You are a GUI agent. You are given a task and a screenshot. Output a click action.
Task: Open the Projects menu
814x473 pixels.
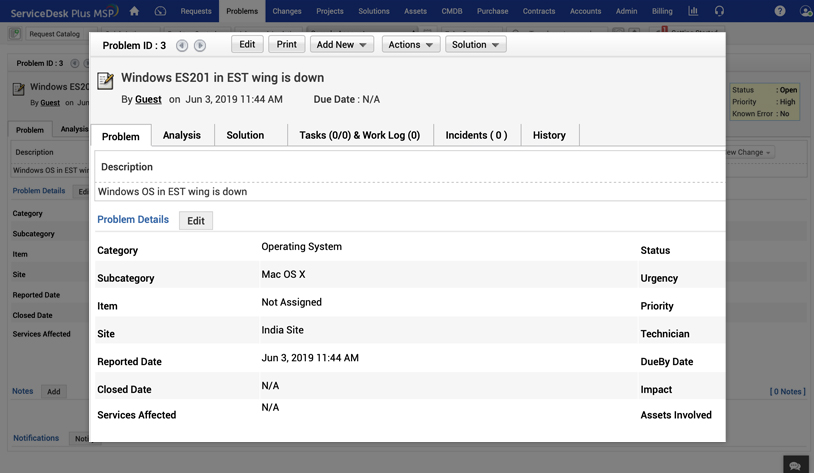tap(330, 11)
